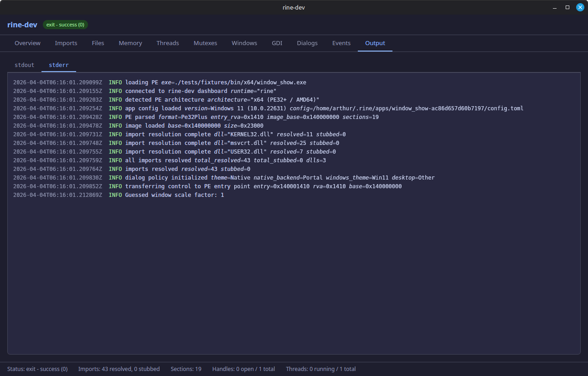Select the stderr sub-tab
Screen dimensions: 588x376
coord(58,65)
